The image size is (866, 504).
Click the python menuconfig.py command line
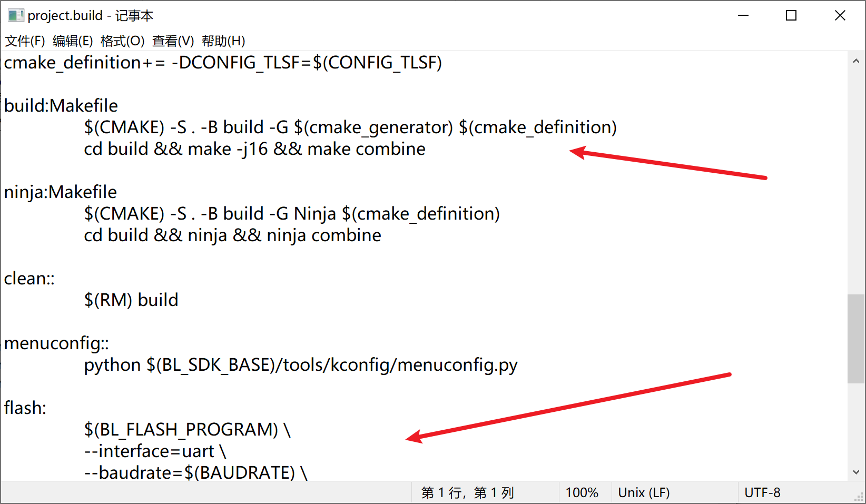[301, 365]
